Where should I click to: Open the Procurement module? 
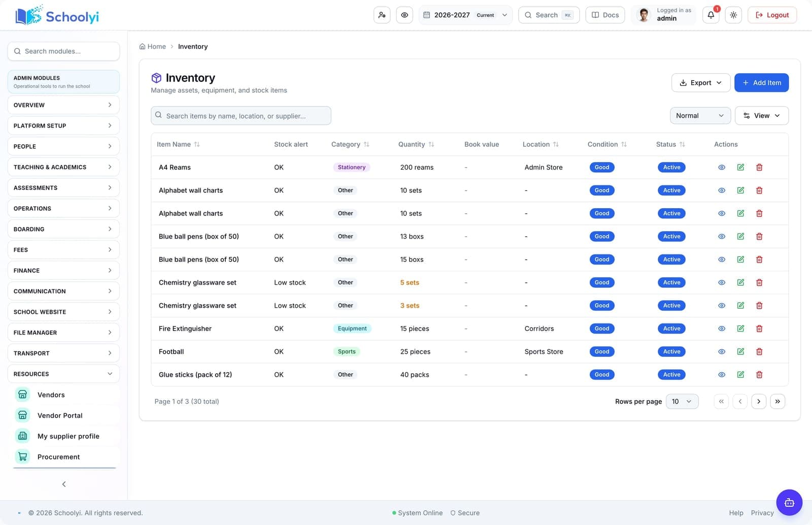pyautogui.click(x=64, y=457)
